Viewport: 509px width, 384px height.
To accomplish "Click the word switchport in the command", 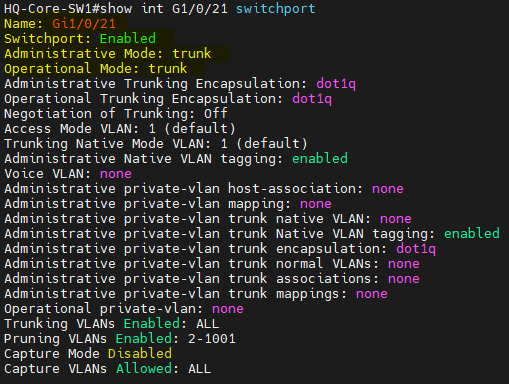I will tap(275, 9).
